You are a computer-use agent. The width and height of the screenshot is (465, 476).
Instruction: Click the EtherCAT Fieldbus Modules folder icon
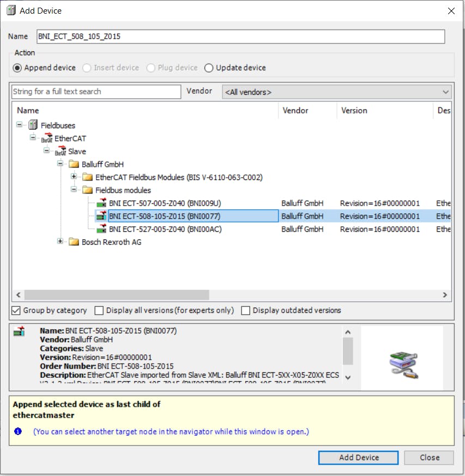click(87, 177)
